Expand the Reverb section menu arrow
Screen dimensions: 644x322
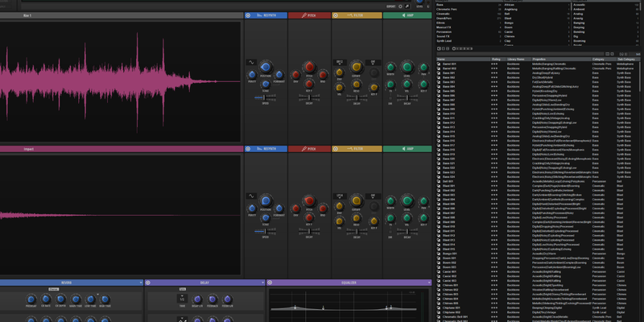[x=140, y=283]
